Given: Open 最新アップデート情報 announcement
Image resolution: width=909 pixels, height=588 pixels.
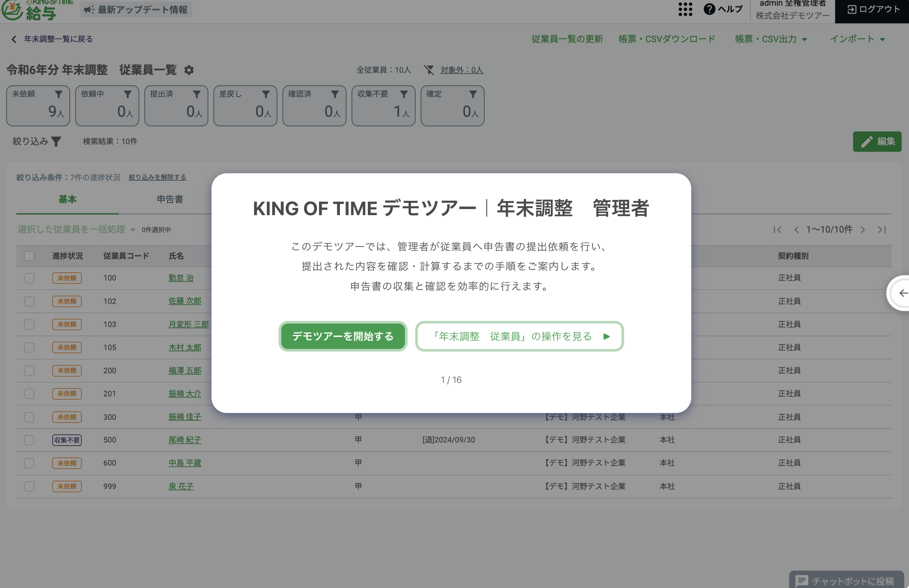Looking at the screenshot, I should pos(136,10).
